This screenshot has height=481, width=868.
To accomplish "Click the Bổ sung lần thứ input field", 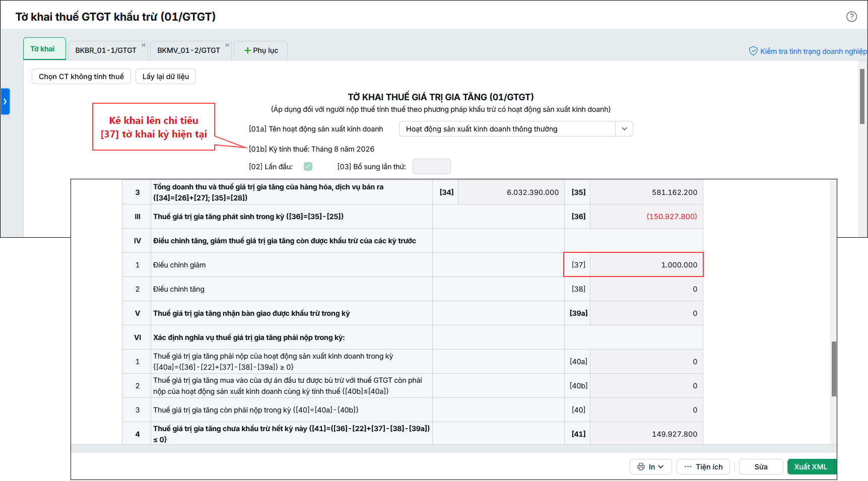I will pyautogui.click(x=431, y=167).
